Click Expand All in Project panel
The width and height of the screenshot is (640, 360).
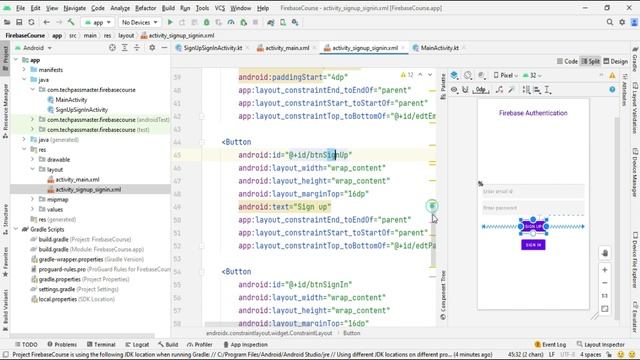[124, 48]
